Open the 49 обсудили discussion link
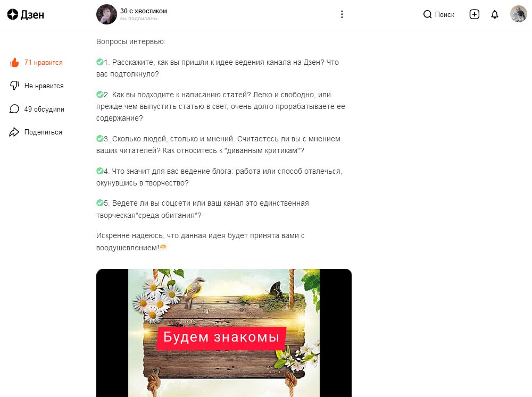532x397 pixels. (x=44, y=109)
